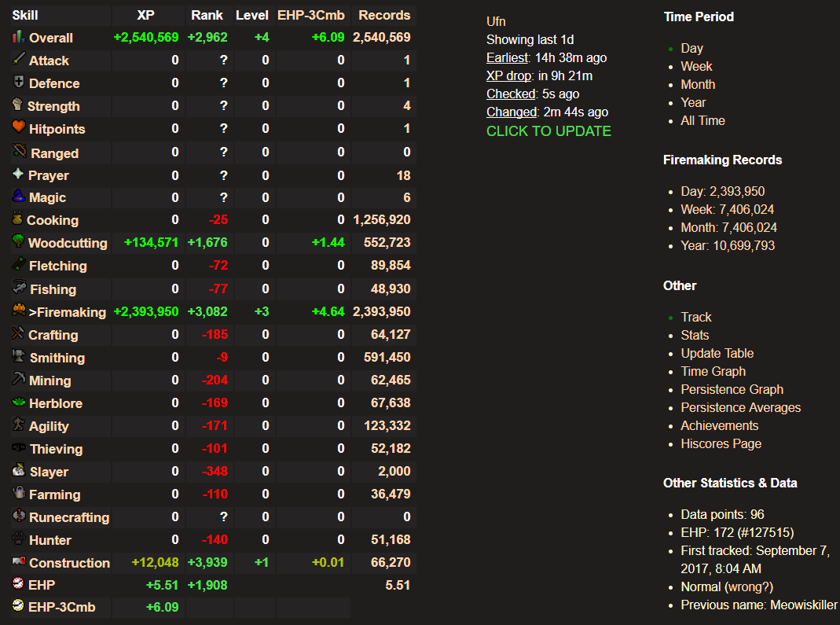Click the Agility running figure icon
This screenshot has height=625, width=840.
[x=19, y=424]
